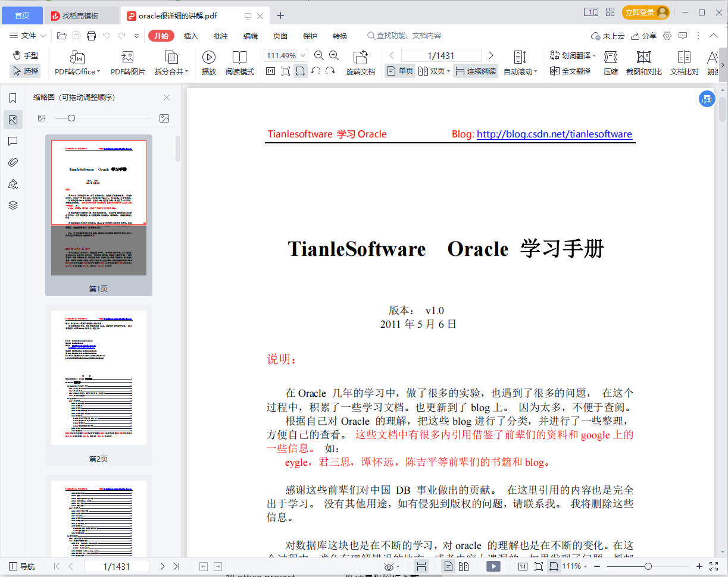This screenshot has height=577, width=728.
Task: Open the 找稻壳模板 tab
Action: (80, 15)
